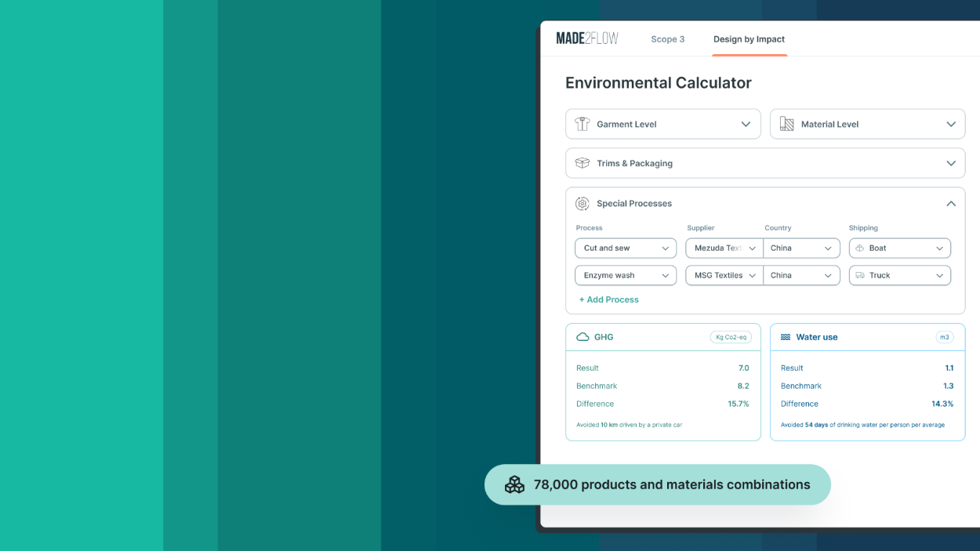Screen dimensions: 980x551
Task: Open the Cut and sew process dropdown
Action: click(x=625, y=248)
